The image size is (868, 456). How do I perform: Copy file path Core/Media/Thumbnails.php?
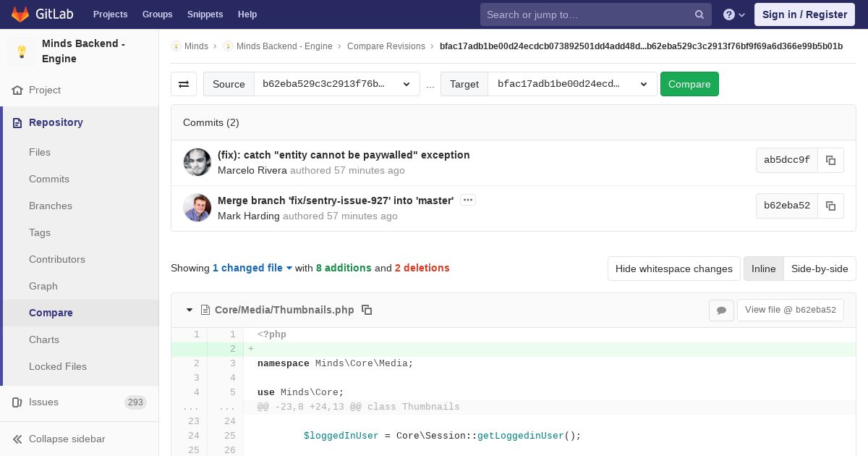tap(367, 310)
